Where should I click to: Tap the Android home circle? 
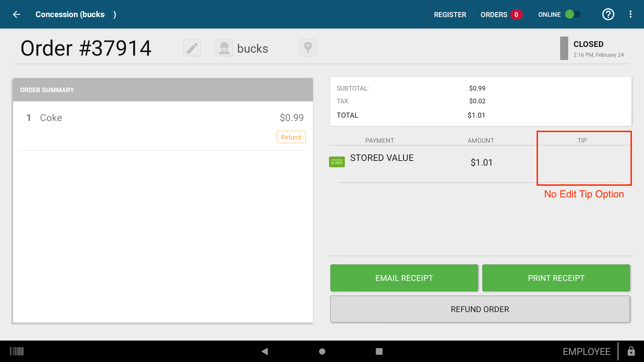(x=322, y=351)
